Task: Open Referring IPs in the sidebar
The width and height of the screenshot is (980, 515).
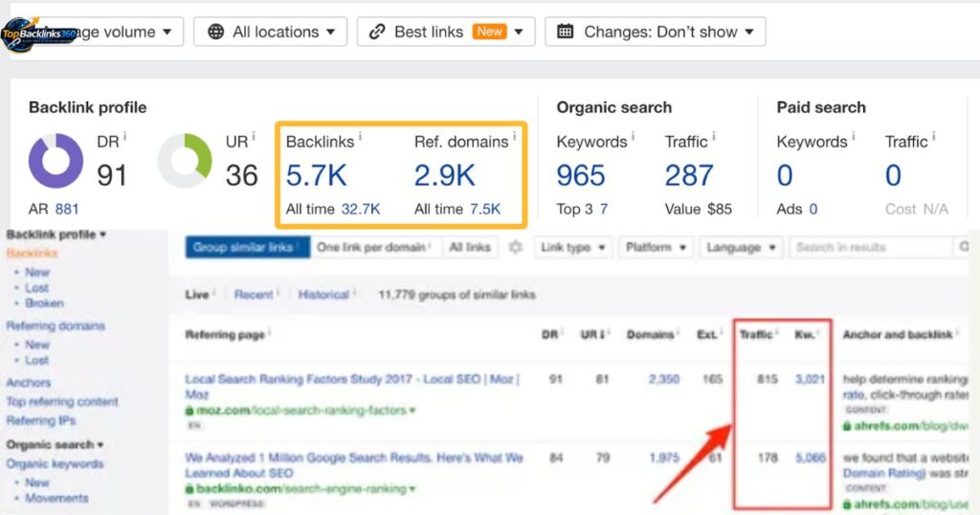Action: coord(41,420)
